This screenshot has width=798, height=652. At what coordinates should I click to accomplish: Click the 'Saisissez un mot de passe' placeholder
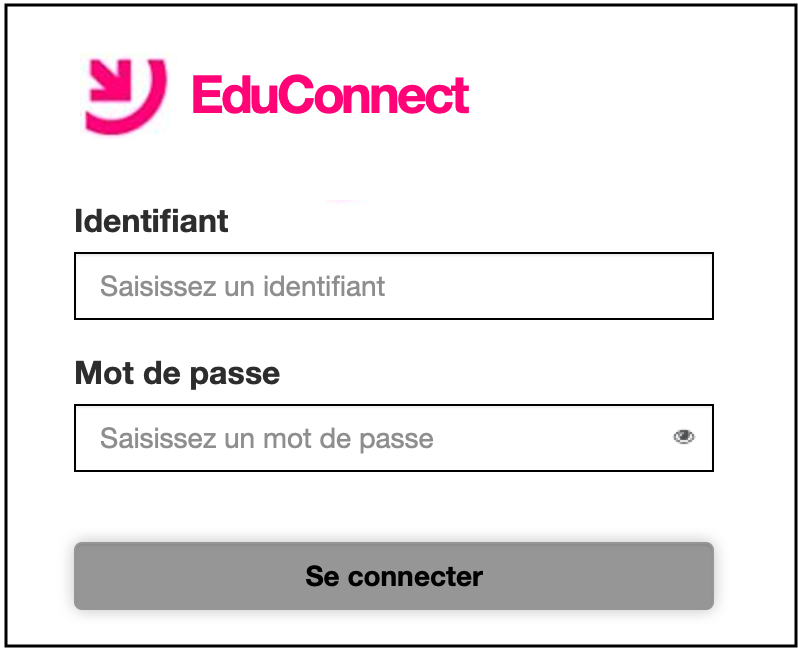(x=267, y=439)
